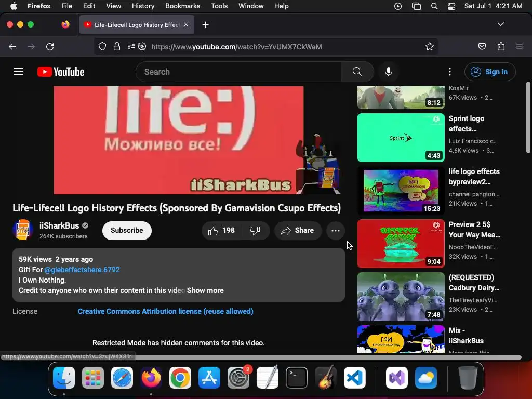Subscribe to iiSharkBus channel
Viewport: 532px width, 399px height.
(127, 230)
